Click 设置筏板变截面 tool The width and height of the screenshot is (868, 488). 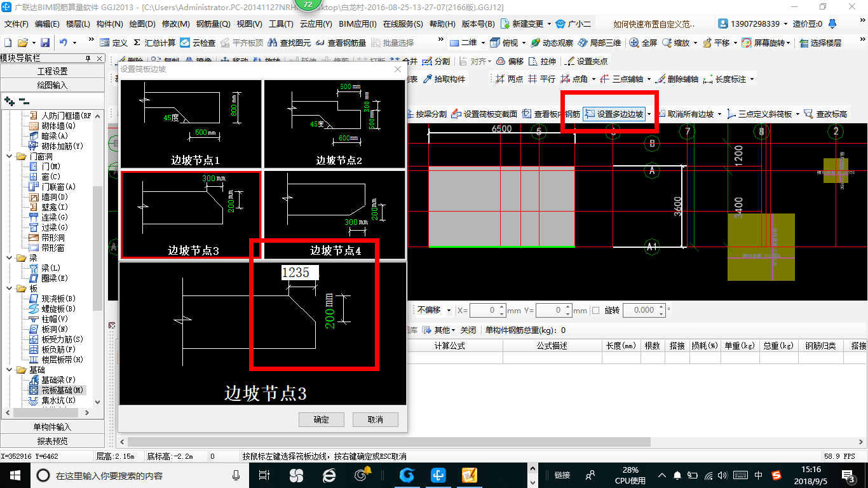point(484,114)
